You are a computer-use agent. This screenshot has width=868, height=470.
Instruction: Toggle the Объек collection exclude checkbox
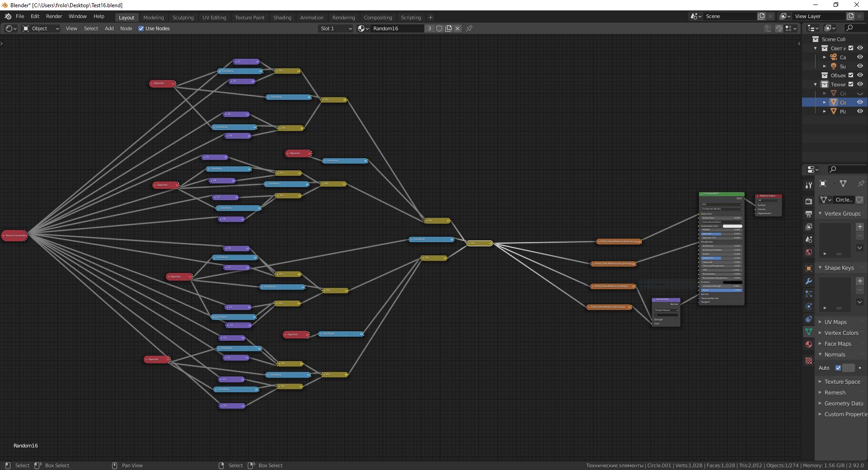pos(851,75)
